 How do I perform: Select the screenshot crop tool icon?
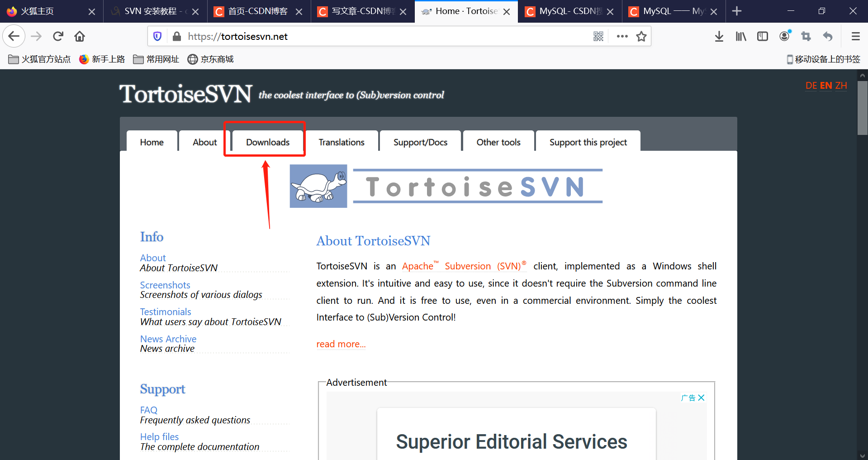coord(806,36)
